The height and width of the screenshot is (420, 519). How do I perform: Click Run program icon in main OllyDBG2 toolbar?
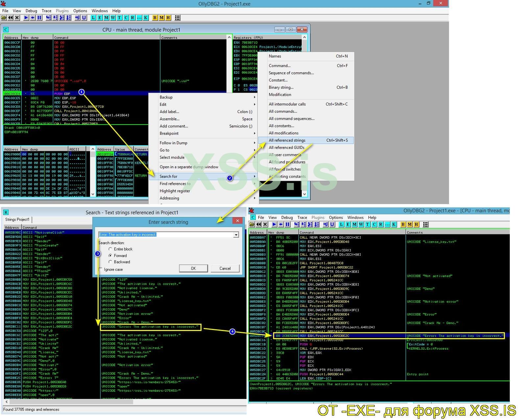click(x=26, y=18)
